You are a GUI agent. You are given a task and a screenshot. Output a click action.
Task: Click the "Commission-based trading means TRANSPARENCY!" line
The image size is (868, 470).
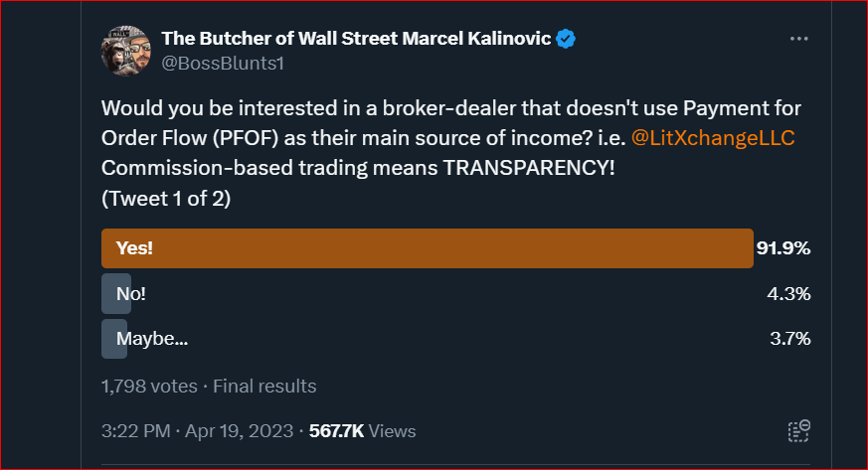(x=358, y=166)
